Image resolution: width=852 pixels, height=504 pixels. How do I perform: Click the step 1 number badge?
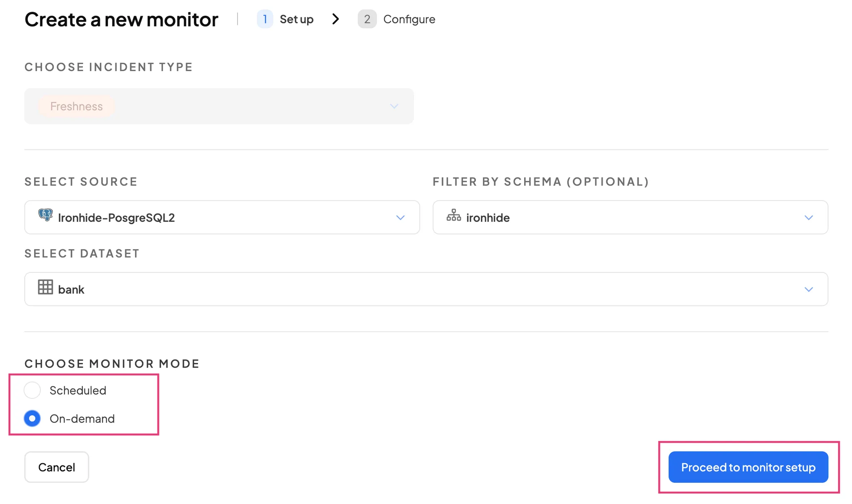[265, 19]
